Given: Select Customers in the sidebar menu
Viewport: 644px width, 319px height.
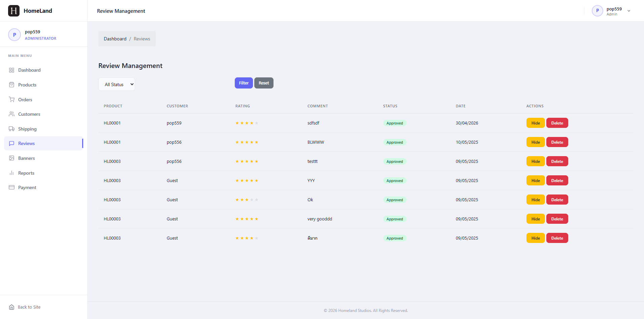Looking at the screenshot, I should [x=44, y=114].
